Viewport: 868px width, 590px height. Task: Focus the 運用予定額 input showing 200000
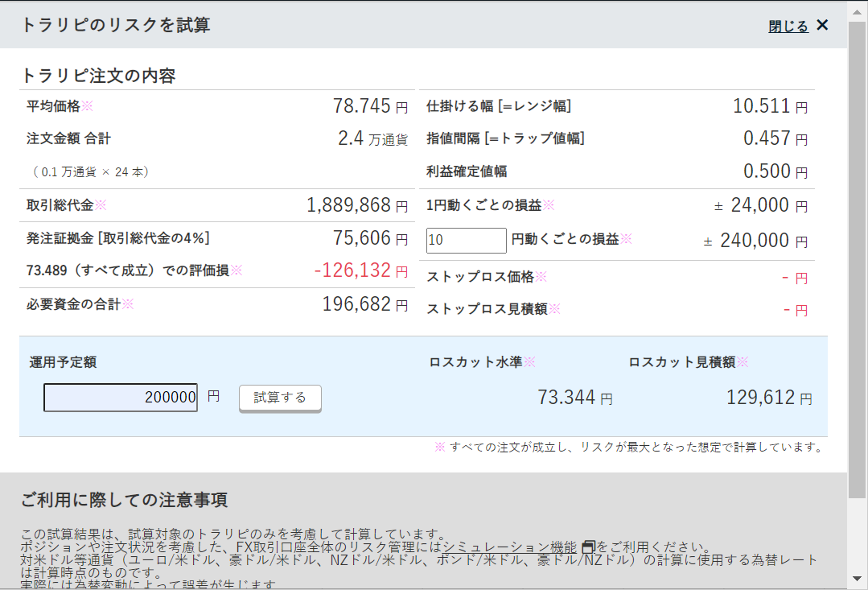click(121, 397)
